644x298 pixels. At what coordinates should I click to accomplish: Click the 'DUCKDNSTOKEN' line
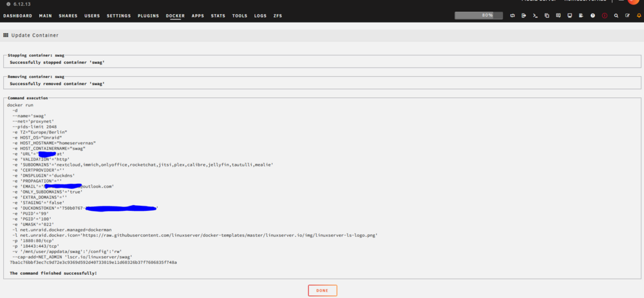click(x=86, y=208)
